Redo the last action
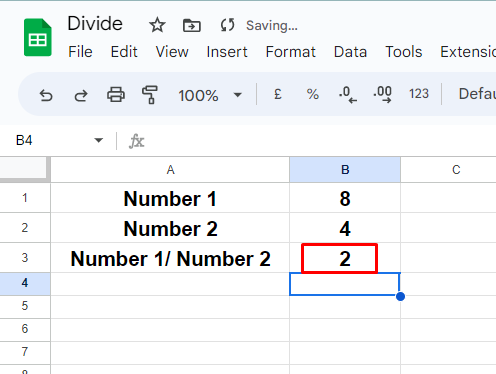496x374 pixels. (81, 95)
